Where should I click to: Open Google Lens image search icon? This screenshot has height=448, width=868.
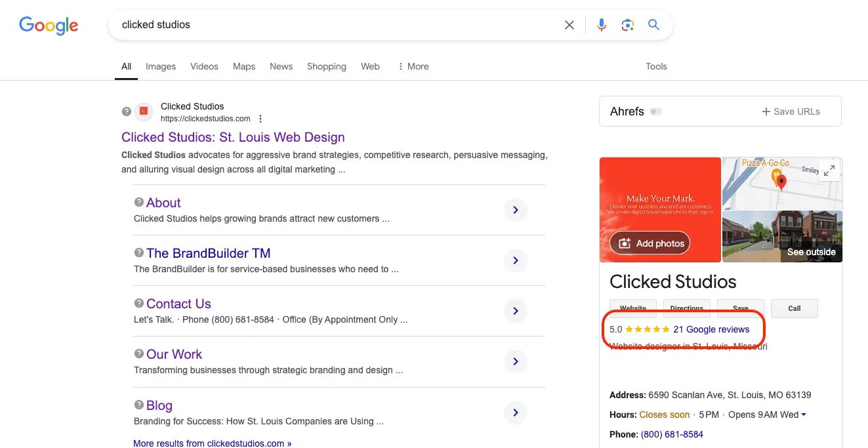pyautogui.click(x=628, y=25)
